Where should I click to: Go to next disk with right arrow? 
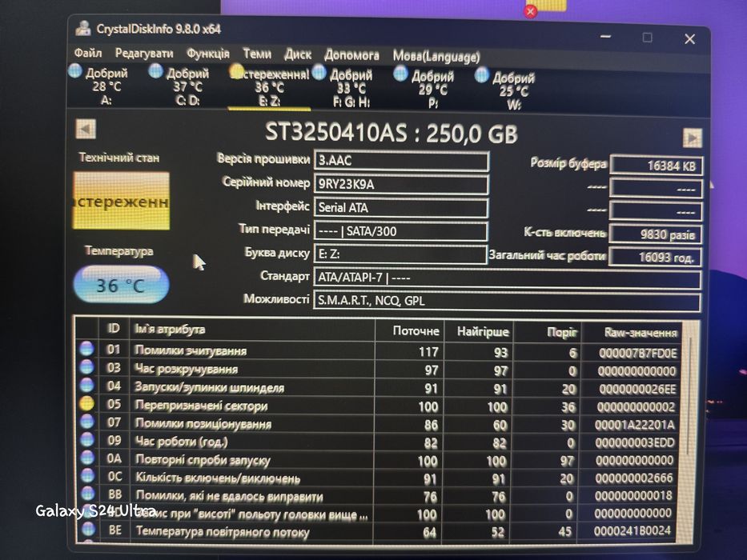click(693, 138)
